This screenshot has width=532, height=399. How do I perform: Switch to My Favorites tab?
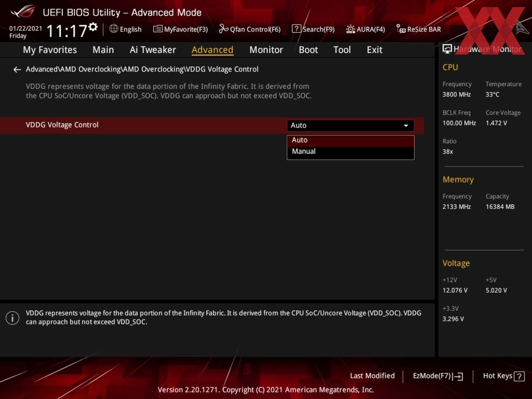[50, 50]
